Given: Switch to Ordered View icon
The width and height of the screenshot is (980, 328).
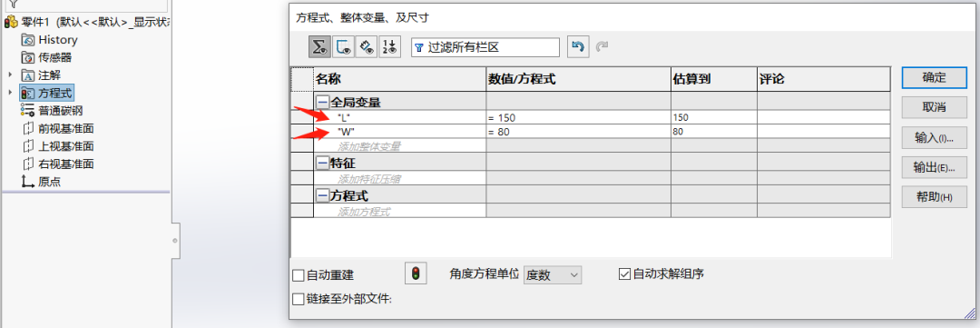Looking at the screenshot, I should coord(390,47).
